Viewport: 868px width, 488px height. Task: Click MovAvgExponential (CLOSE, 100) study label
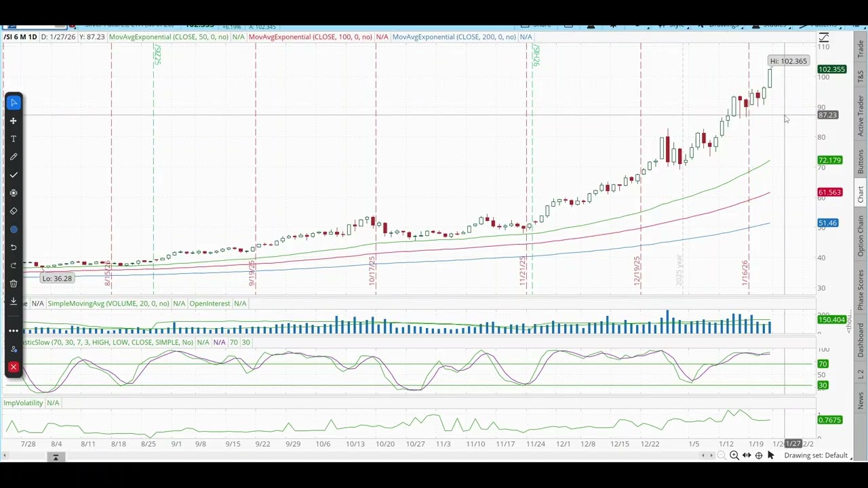[310, 37]
